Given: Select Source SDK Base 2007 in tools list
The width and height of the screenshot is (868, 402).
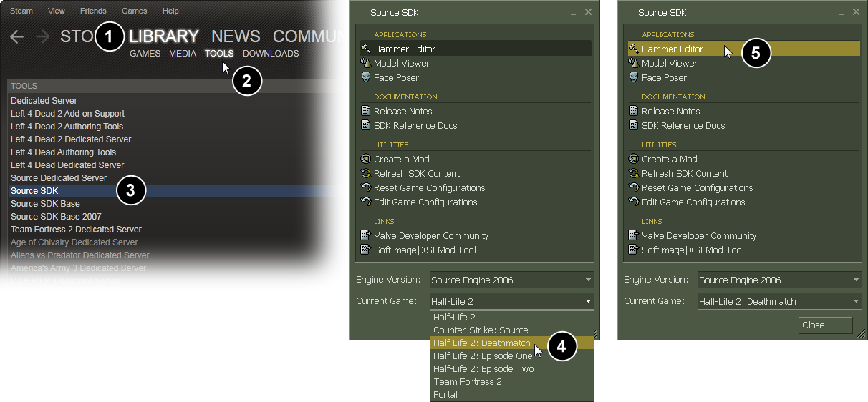Looking at the screenshot, I should pyautogui.click(x=56, y=216).
